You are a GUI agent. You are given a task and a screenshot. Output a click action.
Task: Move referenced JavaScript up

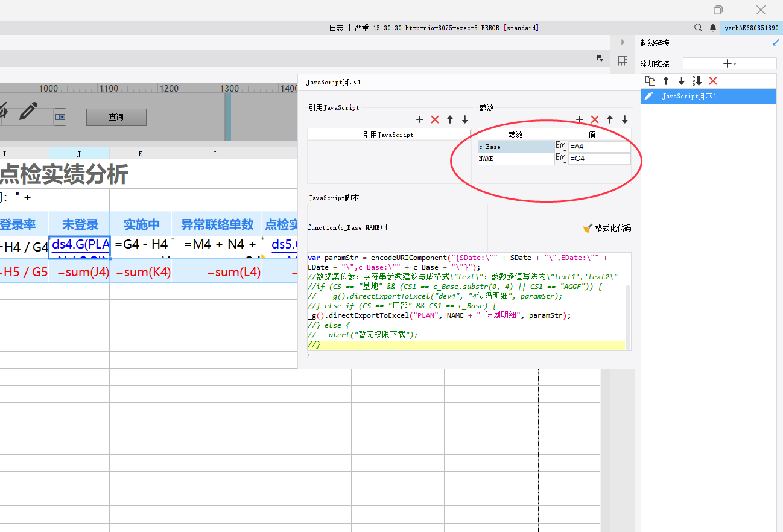(450, 120)
